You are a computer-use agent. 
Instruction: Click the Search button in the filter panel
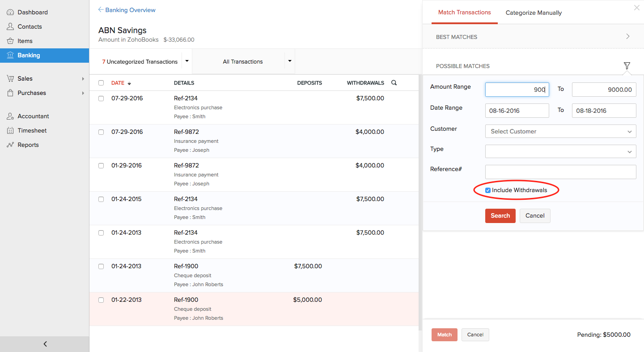[x=500, y=215]
